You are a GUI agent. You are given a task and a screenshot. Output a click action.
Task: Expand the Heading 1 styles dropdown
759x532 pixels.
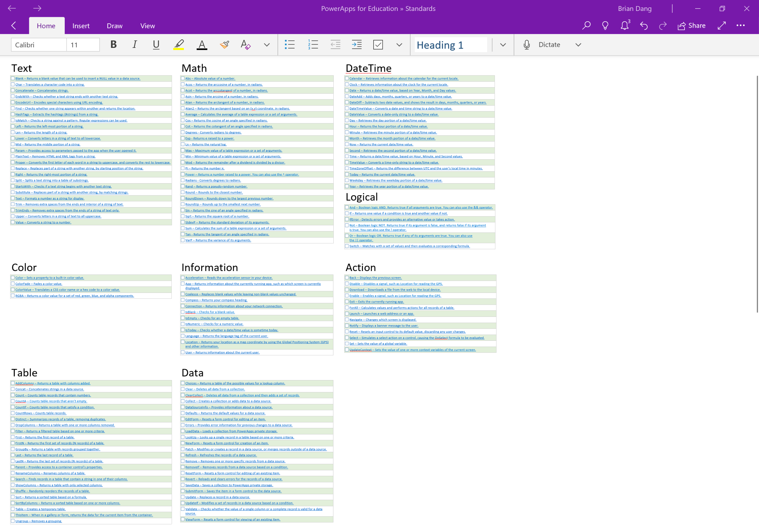503,45
